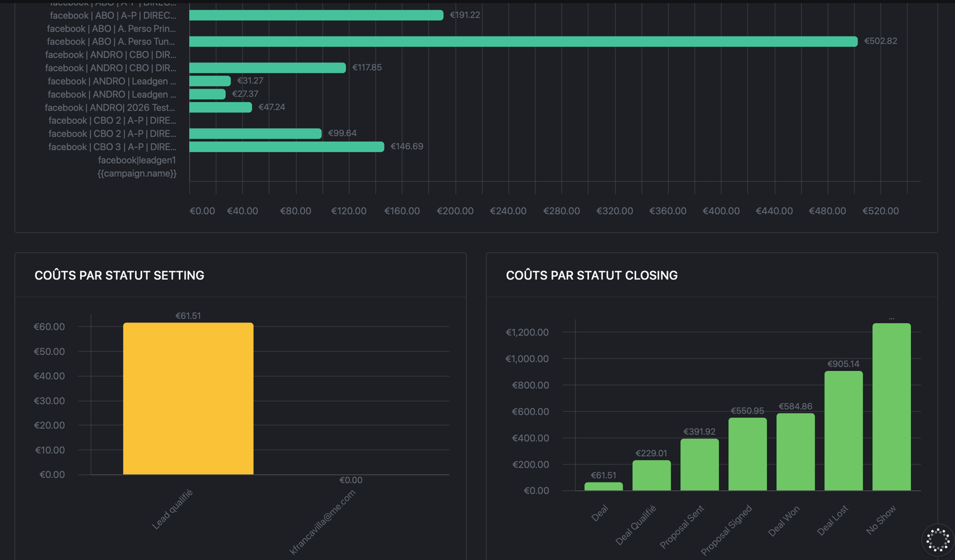955x560 pixels.
Task: Select the tallest No Show bar
Action: [x=891, y=407]
